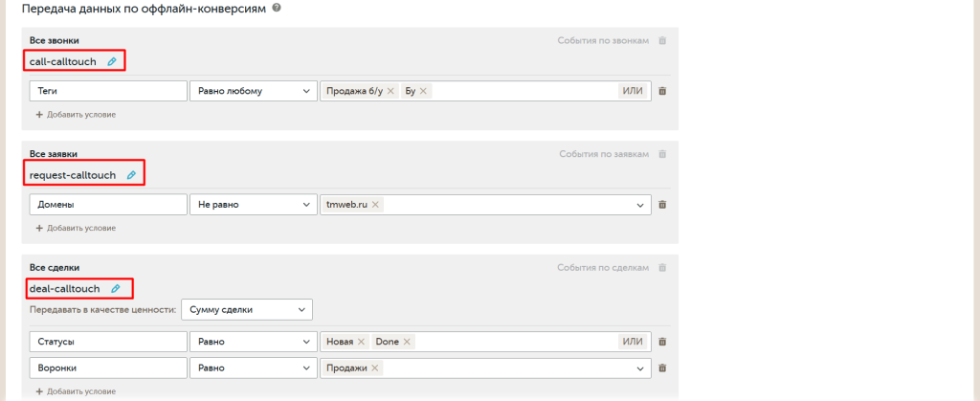
Task: Expand the 'Сумму сделки' value dropdown
Action: coord(247,310)
